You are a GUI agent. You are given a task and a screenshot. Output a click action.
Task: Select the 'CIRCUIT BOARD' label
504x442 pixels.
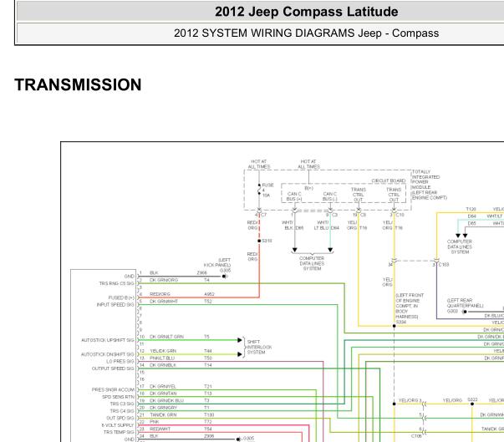click(389, 180)
